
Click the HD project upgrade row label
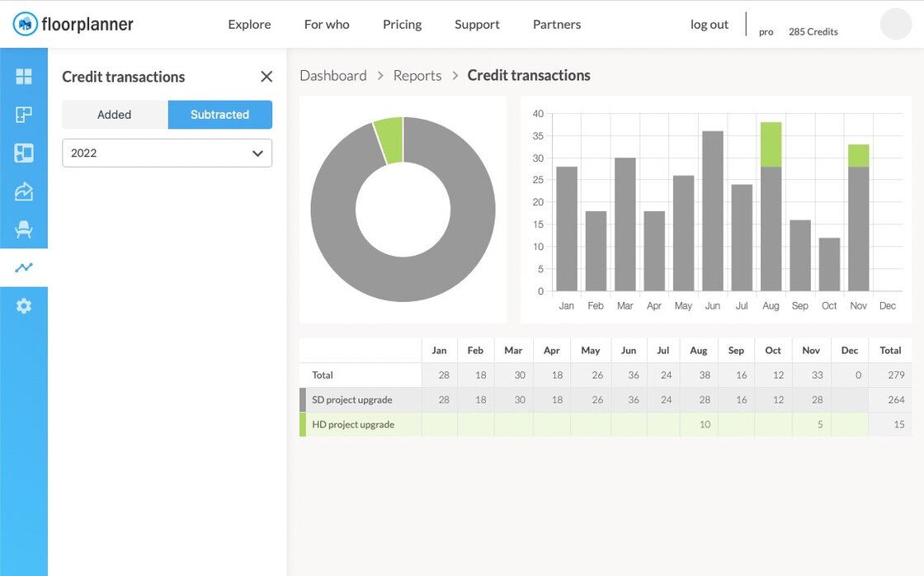[x=353, y=424]
